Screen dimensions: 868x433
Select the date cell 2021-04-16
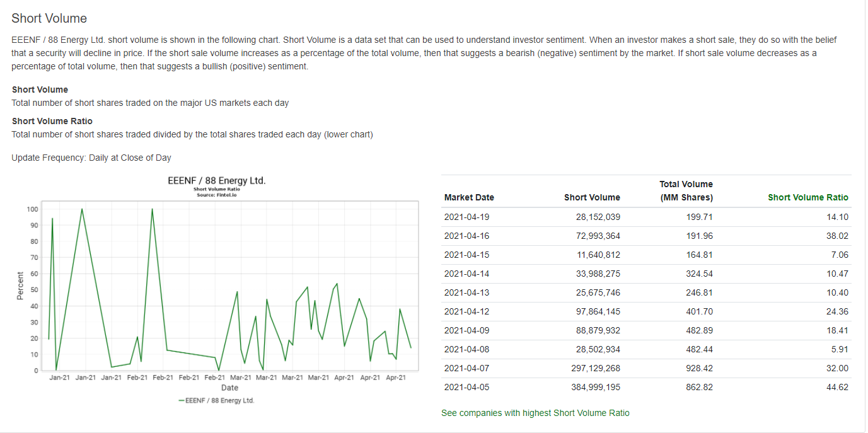click(x=466, y=236)
